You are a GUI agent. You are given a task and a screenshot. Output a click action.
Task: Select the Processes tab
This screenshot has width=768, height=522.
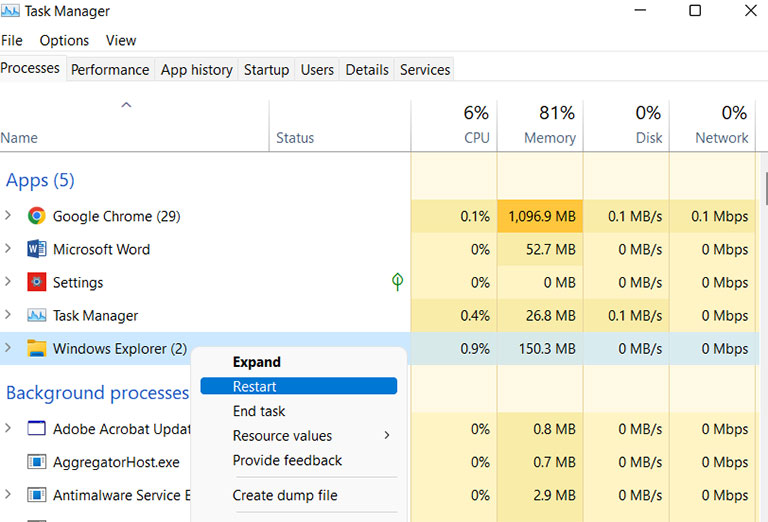tap(30, 68)
